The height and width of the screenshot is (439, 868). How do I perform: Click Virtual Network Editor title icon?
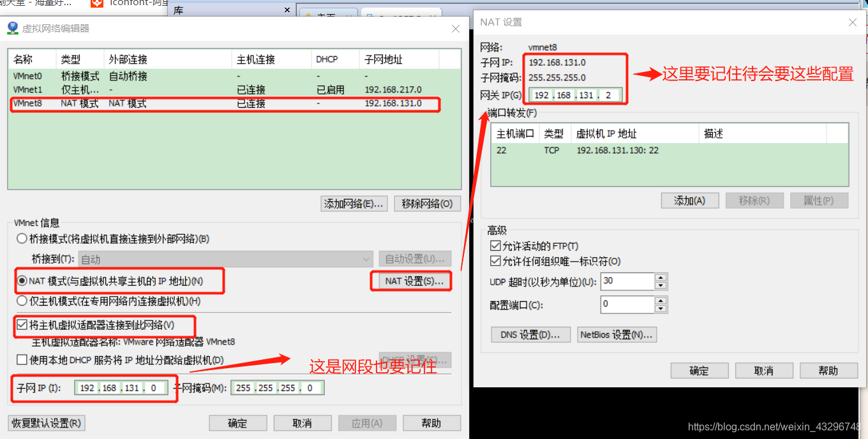[x=13, y=28]
